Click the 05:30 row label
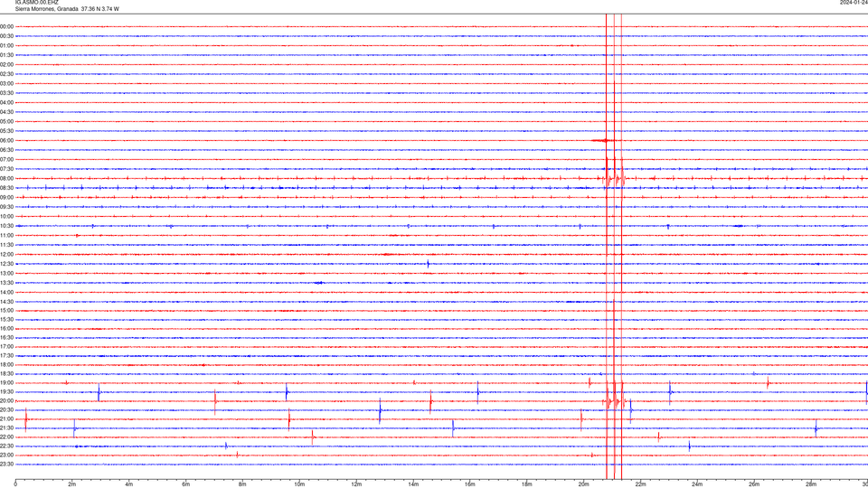868x488 pixels. tap(6, 130)
